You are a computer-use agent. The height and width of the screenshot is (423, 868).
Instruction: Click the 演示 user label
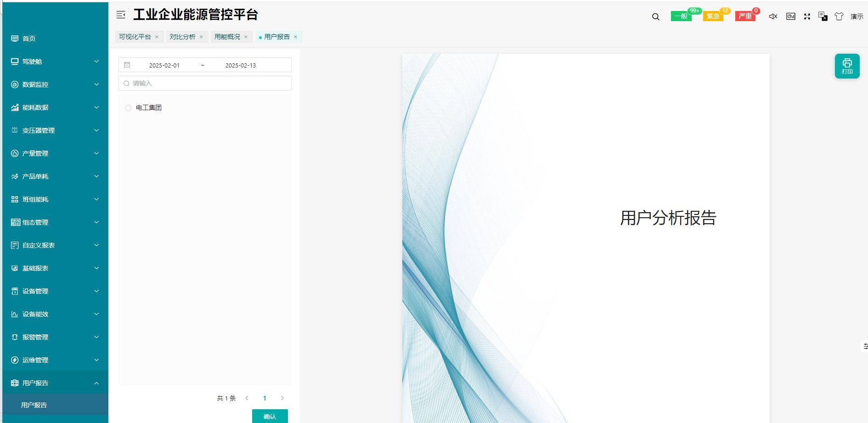[857, 17]
